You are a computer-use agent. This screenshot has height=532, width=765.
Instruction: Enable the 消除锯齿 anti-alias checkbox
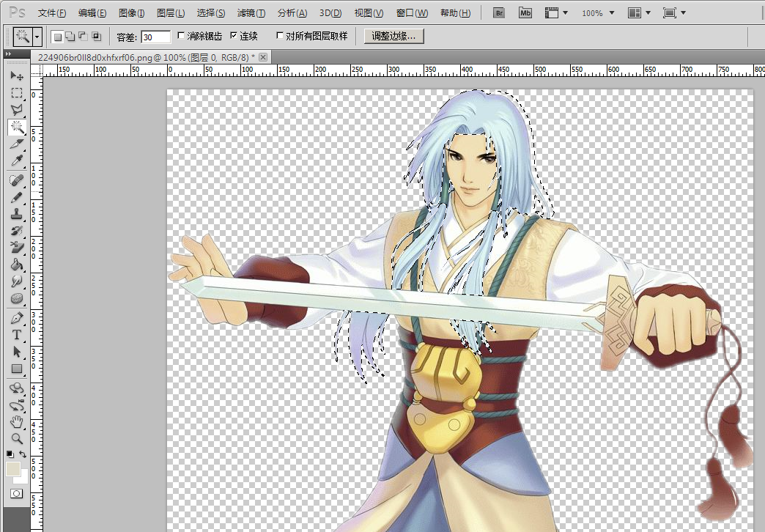point(181,36)
